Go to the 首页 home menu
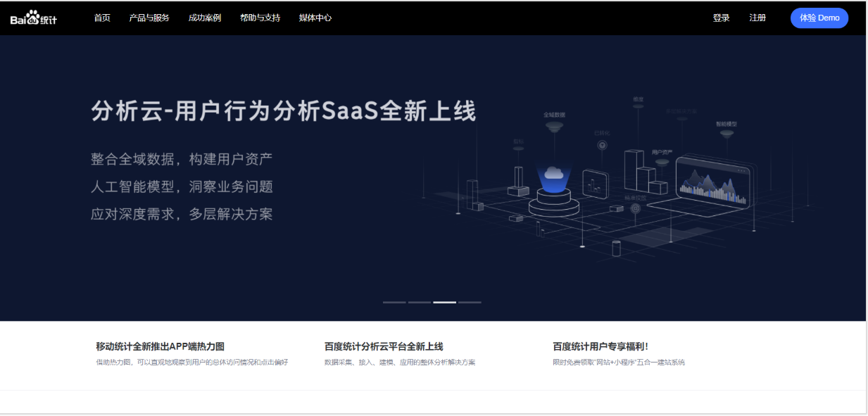 (x=102, y=18)
